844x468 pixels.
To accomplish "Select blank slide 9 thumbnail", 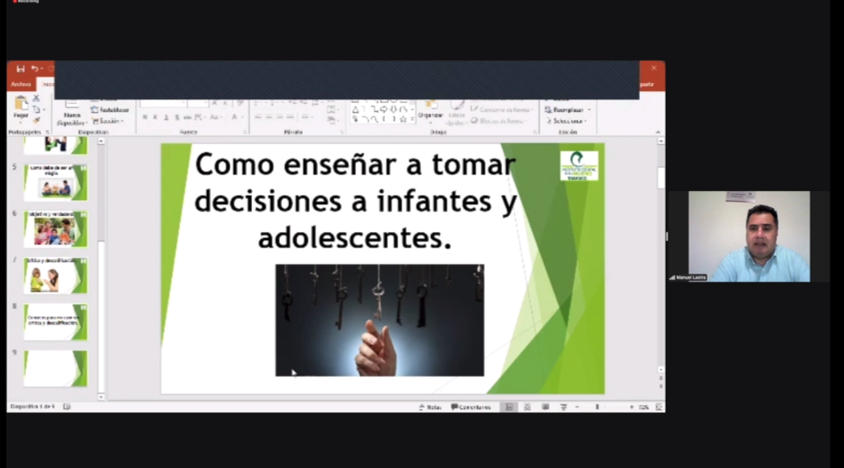I will click(x=55, y=368).
